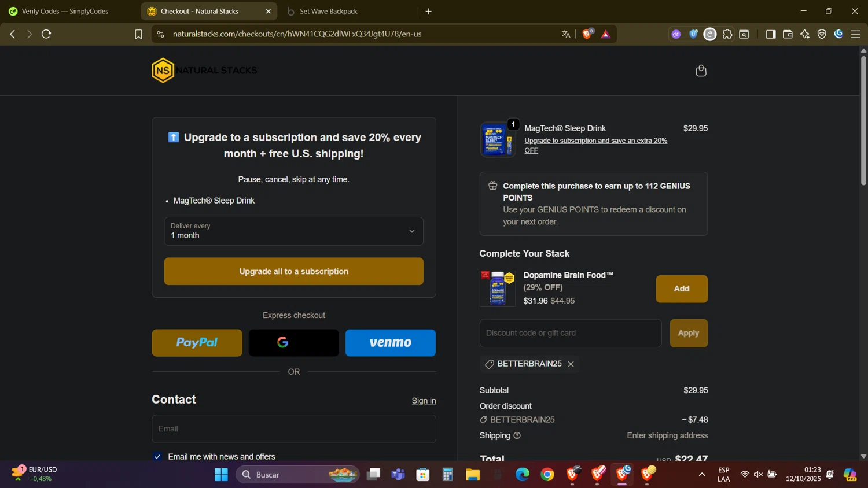Open Google Chrome from taskbar
Image resolution: width=868 pixels, height=488 pixels.
547,475
